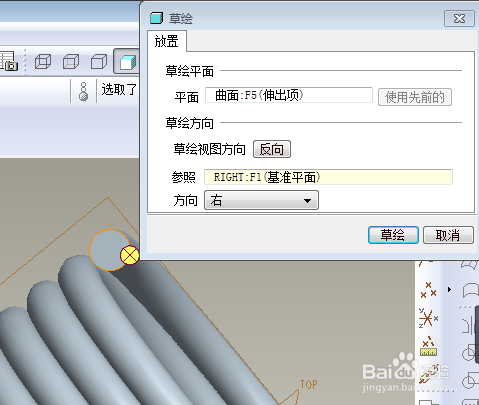Screen dimensions: 479x405
Task: Switch to the 放置 tab
Action: (167, 41)
